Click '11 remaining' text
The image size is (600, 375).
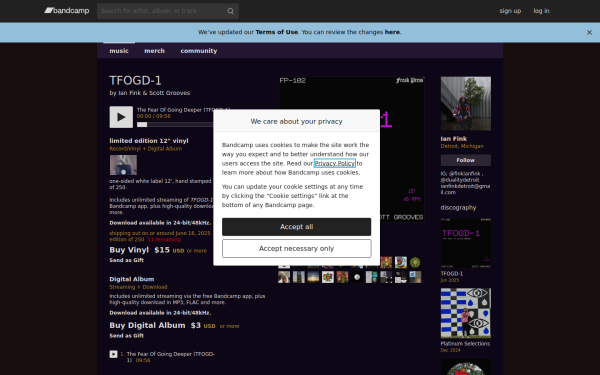(x=164, y=240)
